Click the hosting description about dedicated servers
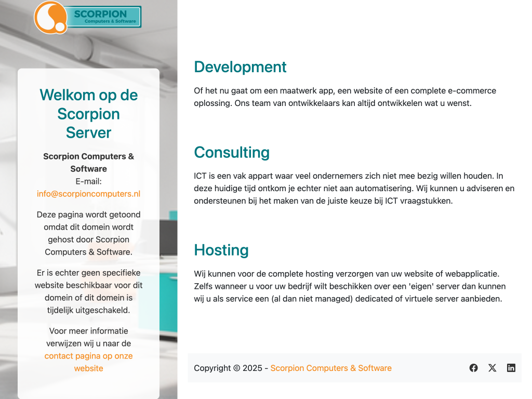 (x=350, y=286)
